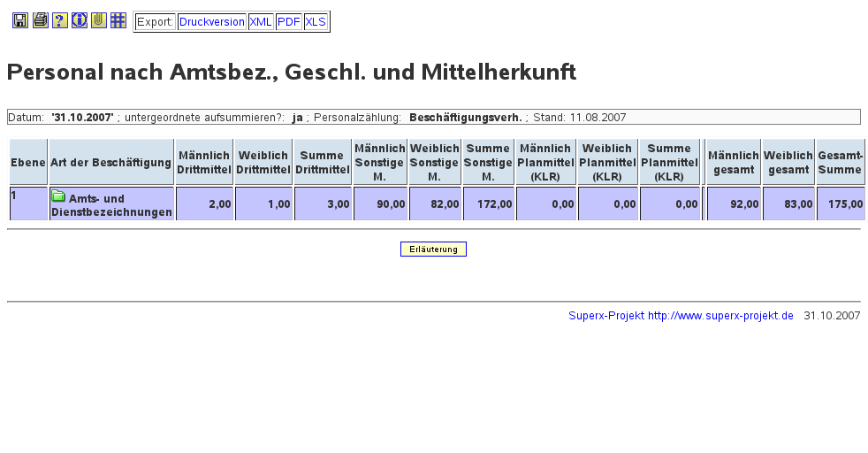
Task: Click the save (floppy disk) icon
Action: [x=20, y=20]
